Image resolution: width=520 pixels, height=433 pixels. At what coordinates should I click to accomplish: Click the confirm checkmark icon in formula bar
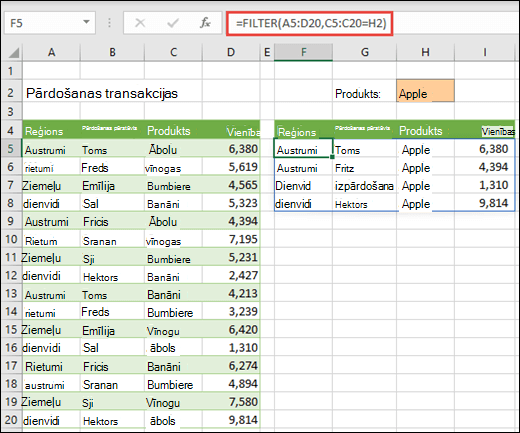[x=173, y=23]
